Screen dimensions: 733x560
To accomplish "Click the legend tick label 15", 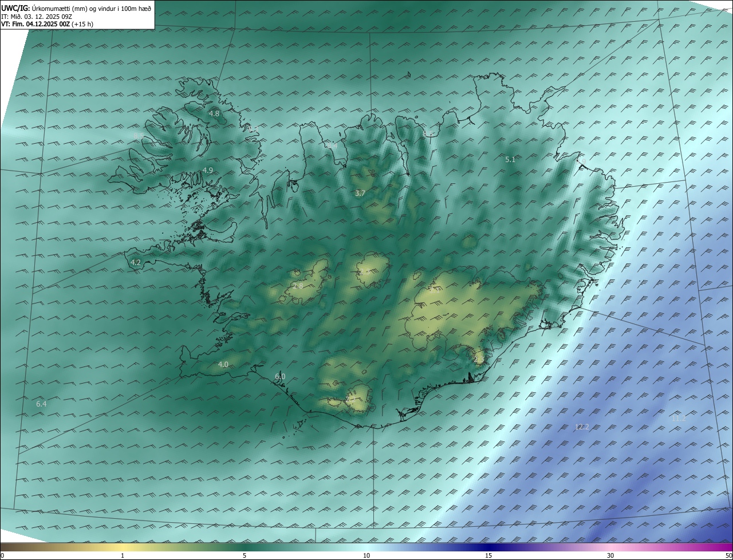I will [x=488, y=555].
